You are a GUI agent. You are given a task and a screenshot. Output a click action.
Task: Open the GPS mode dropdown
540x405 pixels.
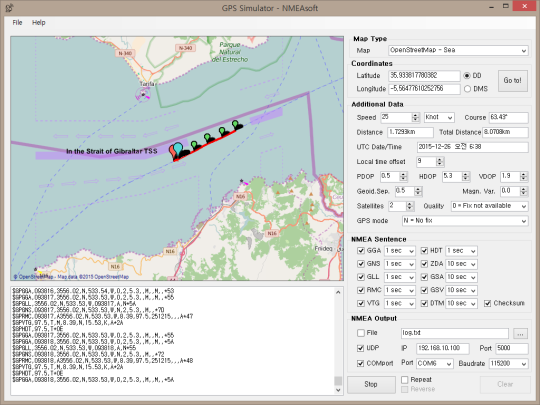(465, 221)
